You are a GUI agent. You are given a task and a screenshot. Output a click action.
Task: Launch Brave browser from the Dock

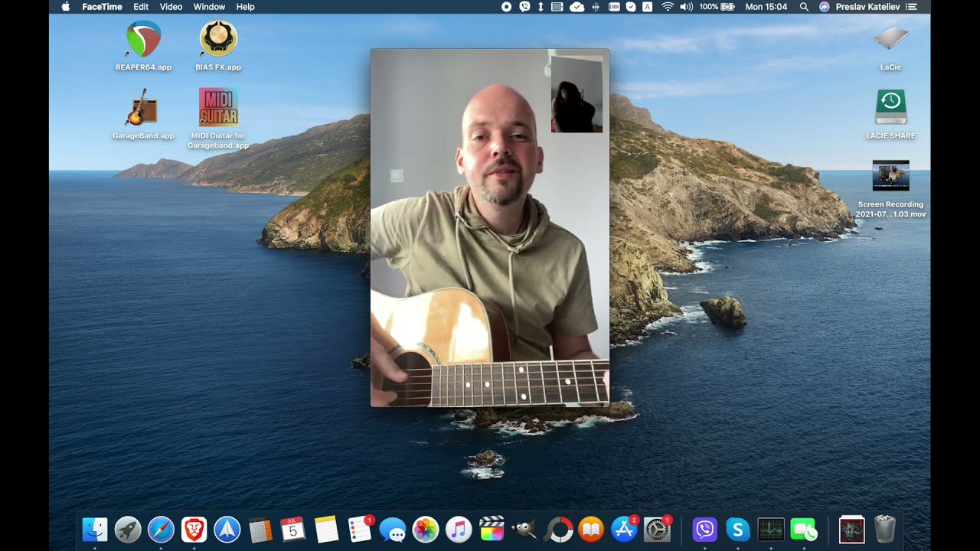[194, 529]
